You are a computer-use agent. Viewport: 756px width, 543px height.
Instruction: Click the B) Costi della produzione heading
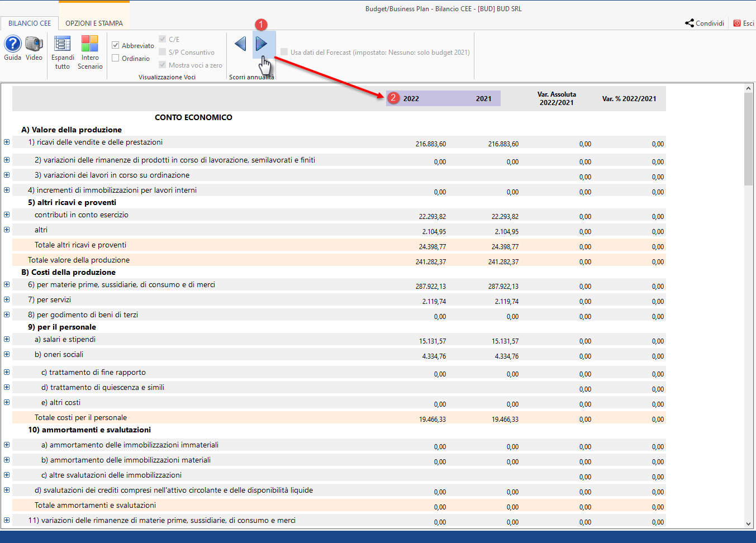pos(69,272)
